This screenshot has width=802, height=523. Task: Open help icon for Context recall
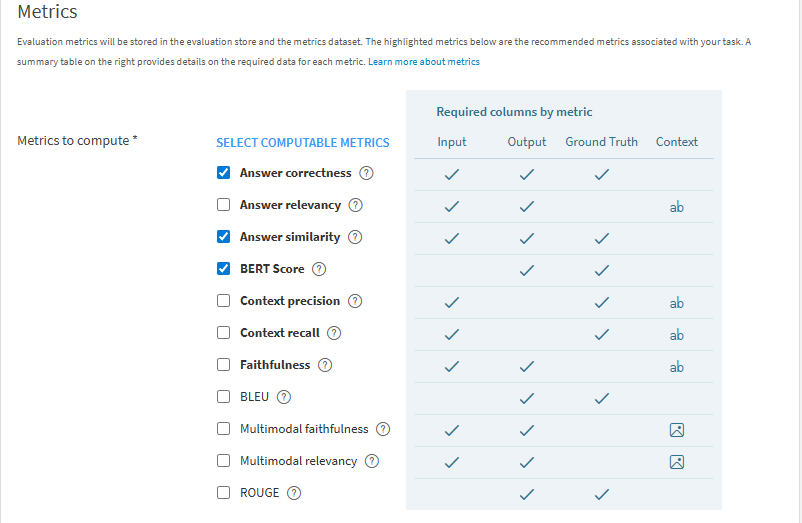[334, 333]
